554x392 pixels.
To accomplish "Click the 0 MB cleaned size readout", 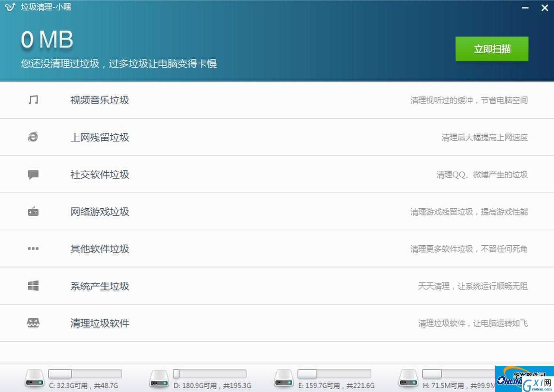I will (x=47, y=40).
